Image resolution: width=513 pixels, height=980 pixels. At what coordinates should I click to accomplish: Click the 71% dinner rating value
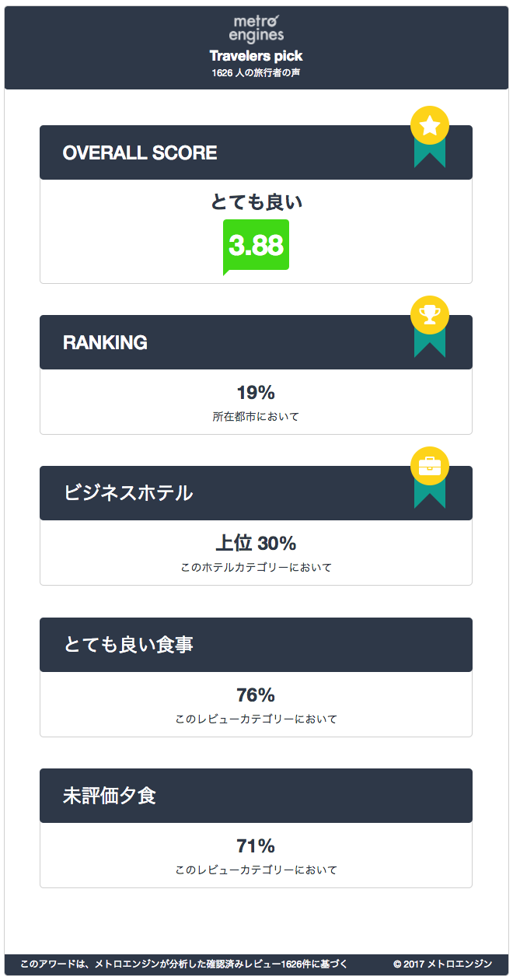tap(256, 846)
